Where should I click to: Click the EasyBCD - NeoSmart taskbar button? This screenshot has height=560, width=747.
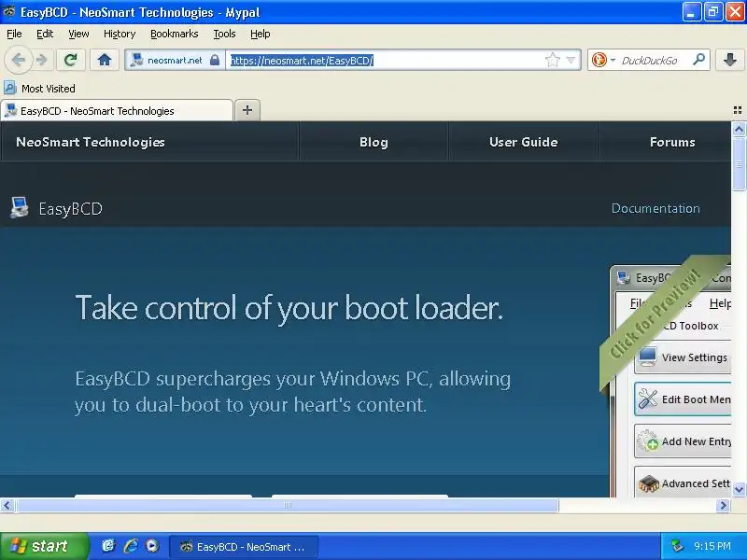244,547
